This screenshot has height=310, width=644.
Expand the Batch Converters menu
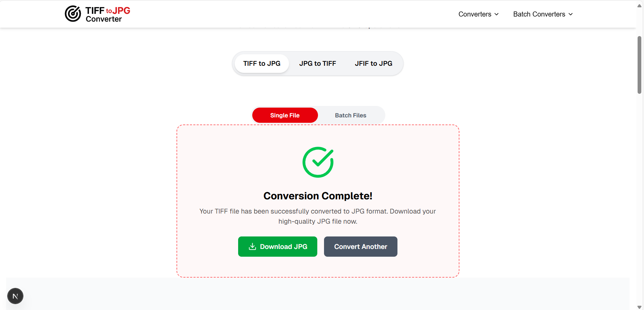tap(539, 14)
